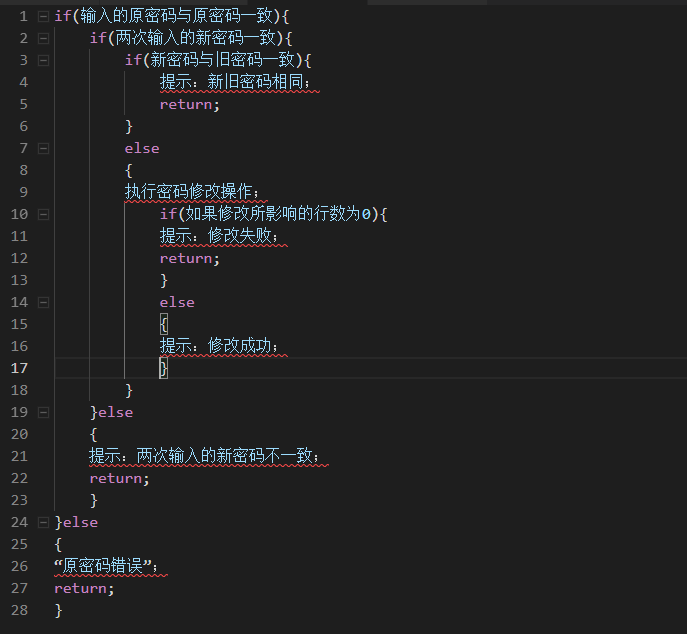Click }else text on line 19

coord(111,412)
